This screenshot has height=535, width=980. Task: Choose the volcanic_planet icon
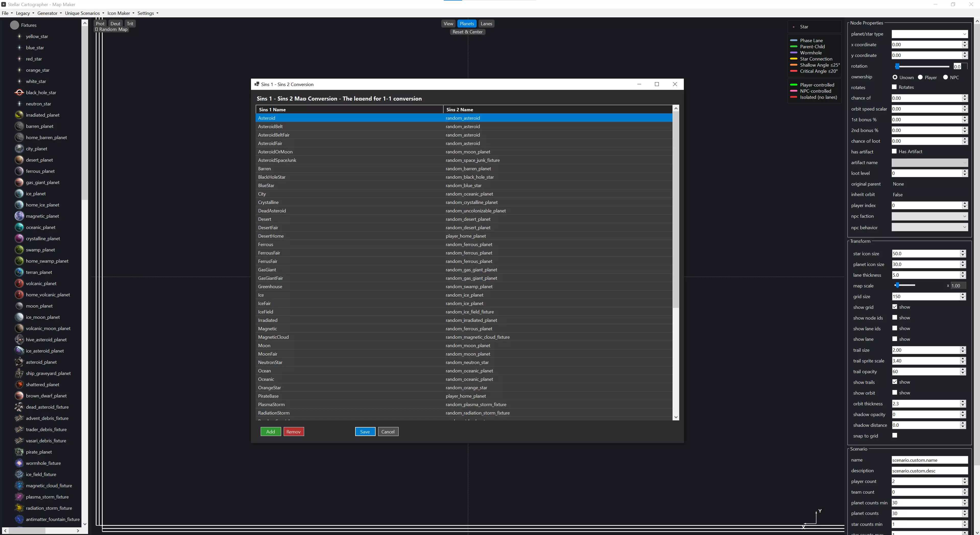pyautogui.click(x=19, y=284)
